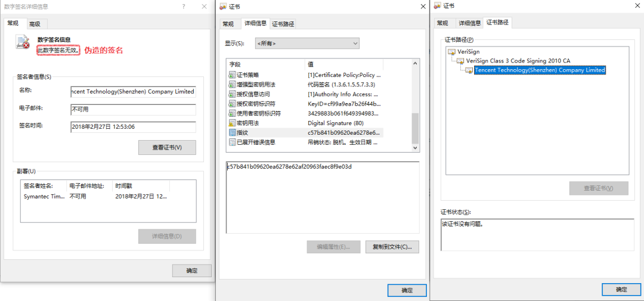The width and height of the screenshot is (644, 301).
Task: Select Tencent Technology(Shenzhen) Company Limited node
Action: (x=540, y=70)
